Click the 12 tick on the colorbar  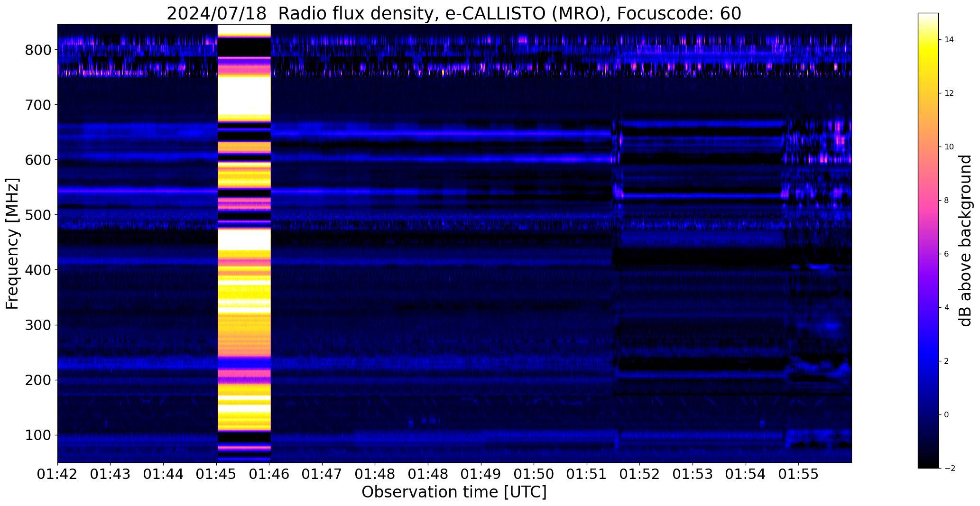[x=949, y=93]
